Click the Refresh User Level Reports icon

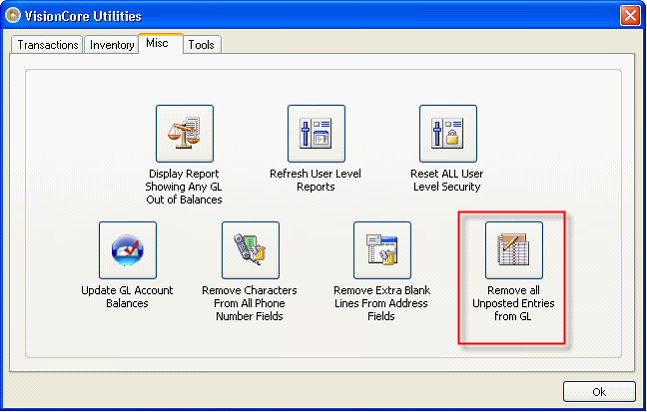coord(316,133)
